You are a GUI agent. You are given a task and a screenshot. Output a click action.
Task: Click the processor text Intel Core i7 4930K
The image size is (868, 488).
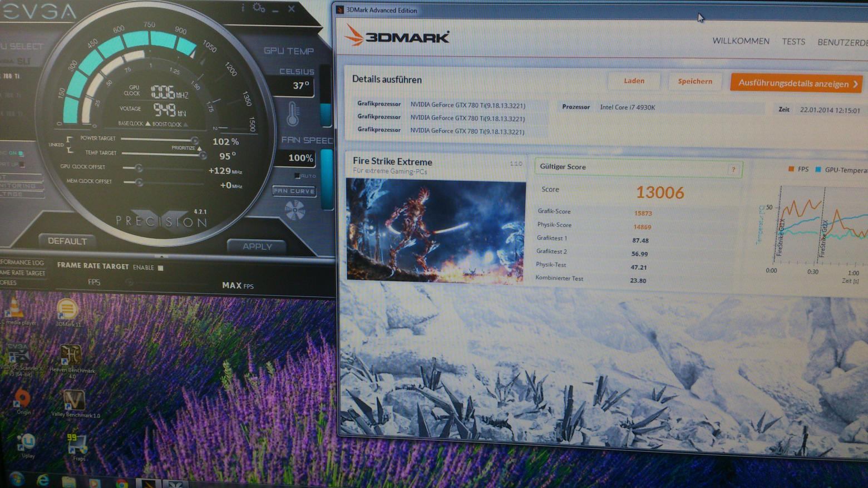point(627,107)
